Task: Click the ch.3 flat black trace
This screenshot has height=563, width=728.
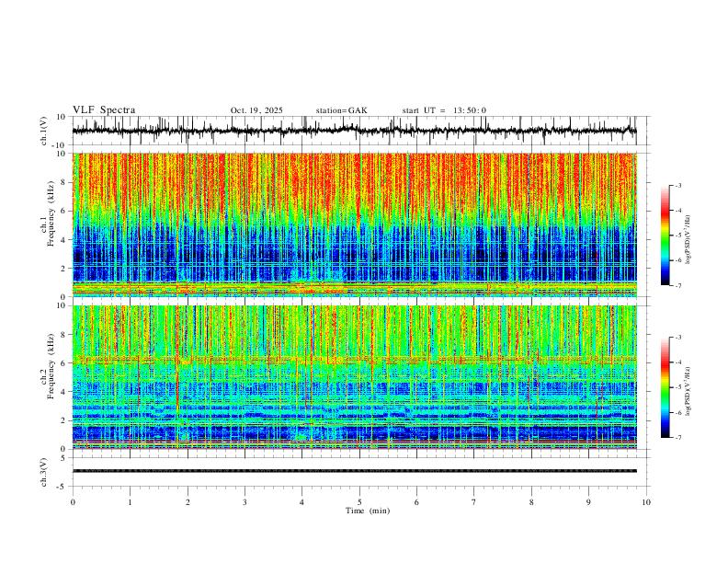Action: coord(354,471)
